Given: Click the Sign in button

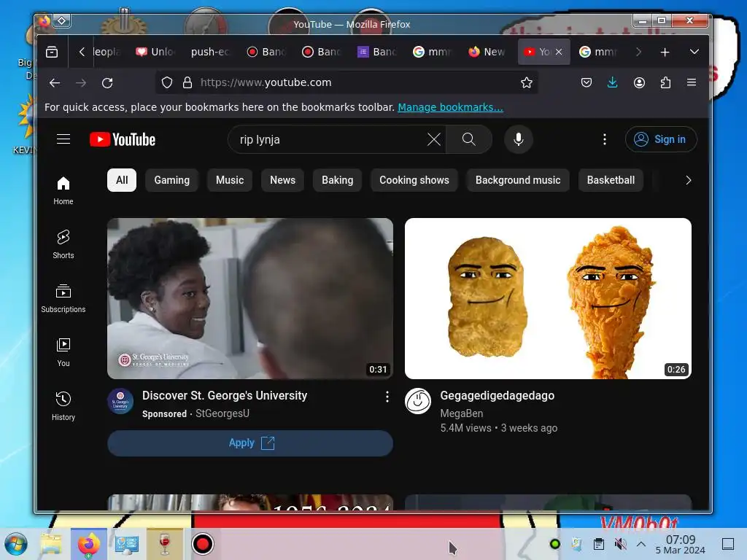Looking at the screenshot, I should point(661,139).
